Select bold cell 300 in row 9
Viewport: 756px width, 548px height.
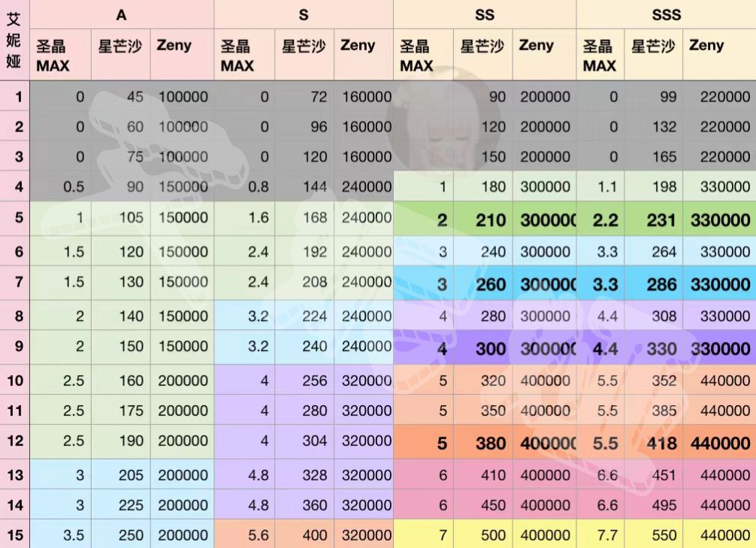(483, 348)
